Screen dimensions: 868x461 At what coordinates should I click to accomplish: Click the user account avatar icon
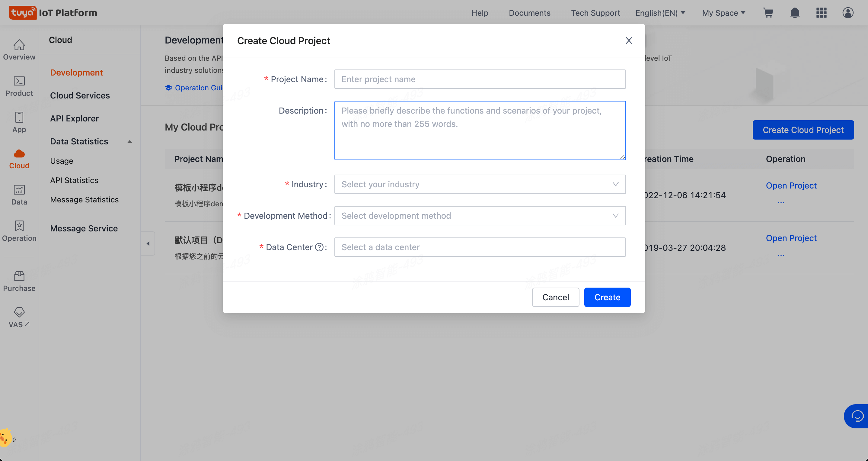848,13
